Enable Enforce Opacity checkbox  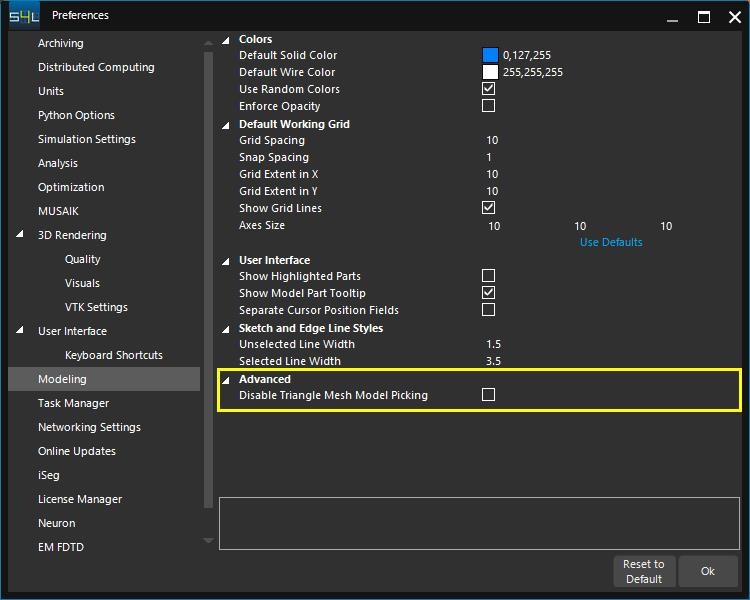pyautogui.click(x=488, y=106)
